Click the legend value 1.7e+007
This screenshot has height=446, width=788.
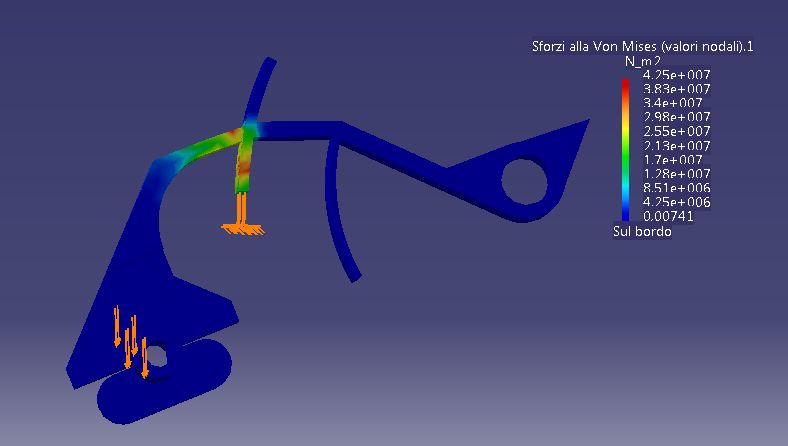672,160
